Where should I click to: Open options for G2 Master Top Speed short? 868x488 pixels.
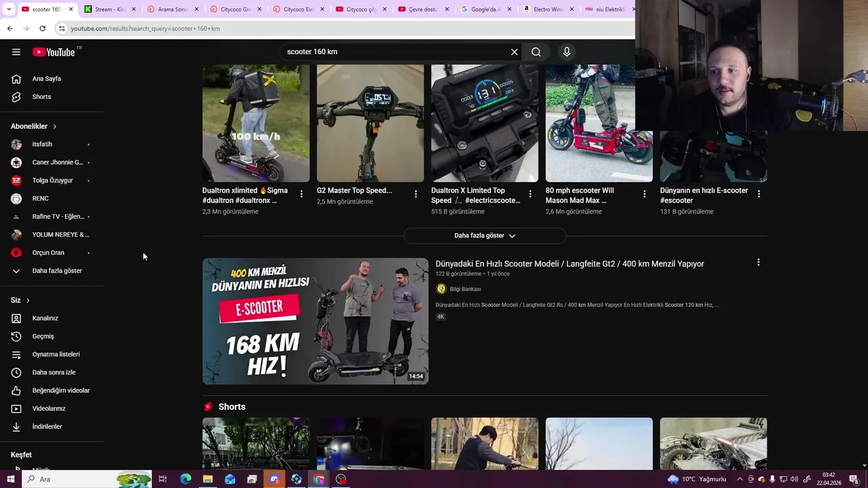point(416,194)
